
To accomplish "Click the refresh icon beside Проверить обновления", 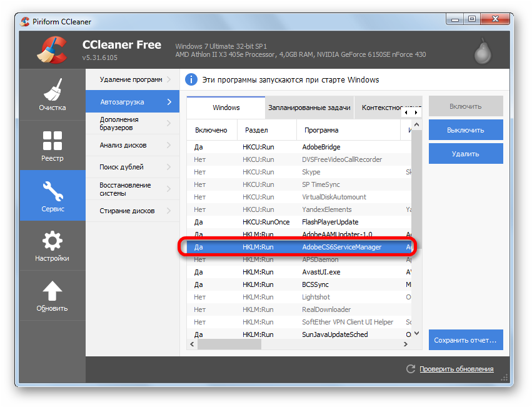I will (411, 369).
